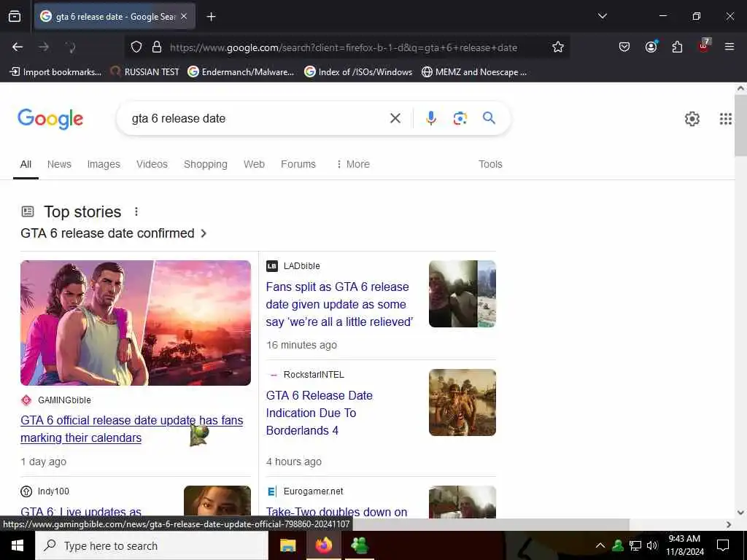Switch to News results tab
Screen dimensions: 747x560
[x=59, y=164]
